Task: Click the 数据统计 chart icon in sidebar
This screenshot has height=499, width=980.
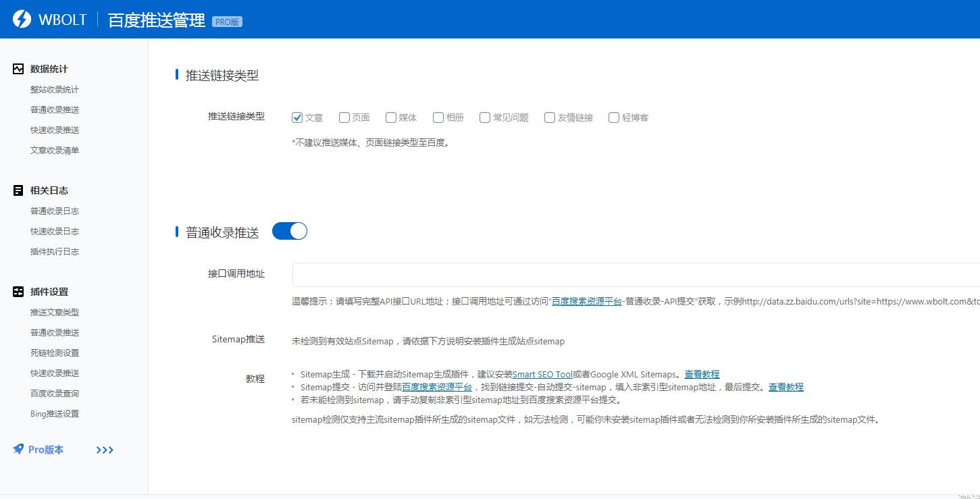Action: tap(17, 68)
